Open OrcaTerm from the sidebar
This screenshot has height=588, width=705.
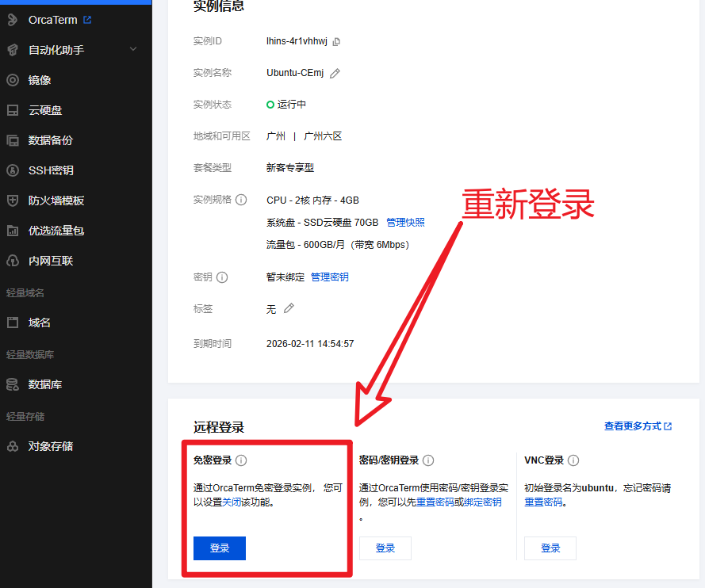click(x=52, y=20)
